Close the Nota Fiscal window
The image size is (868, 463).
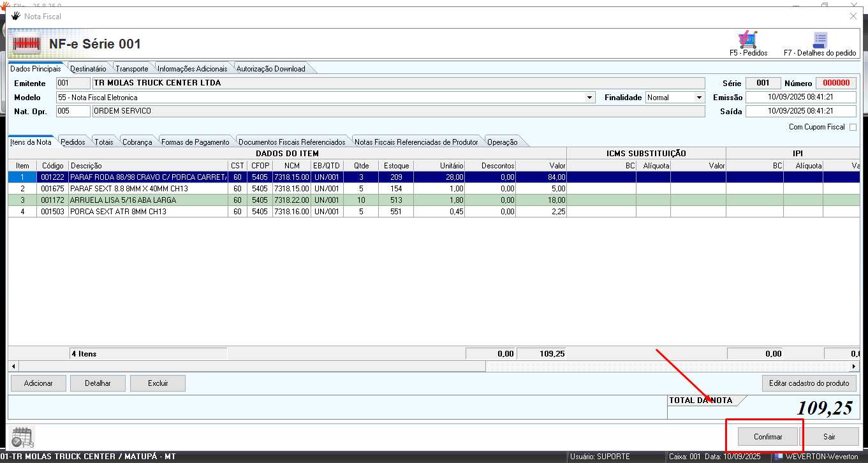(x=853, y=16)
